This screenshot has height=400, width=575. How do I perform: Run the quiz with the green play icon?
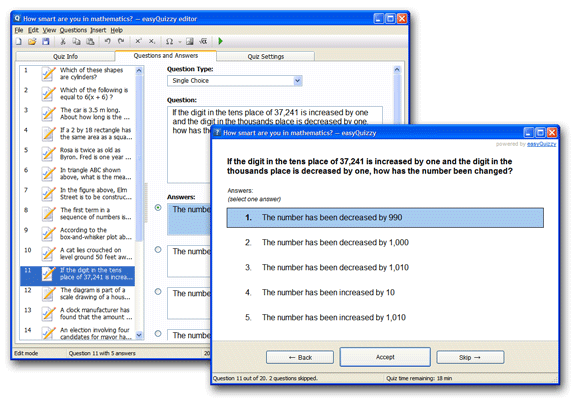(220, 41)
